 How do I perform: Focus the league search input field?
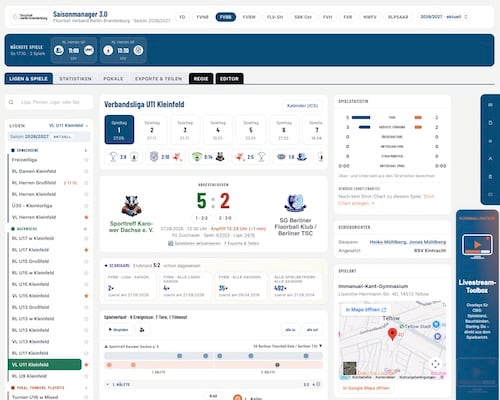[x=49, y=102]
